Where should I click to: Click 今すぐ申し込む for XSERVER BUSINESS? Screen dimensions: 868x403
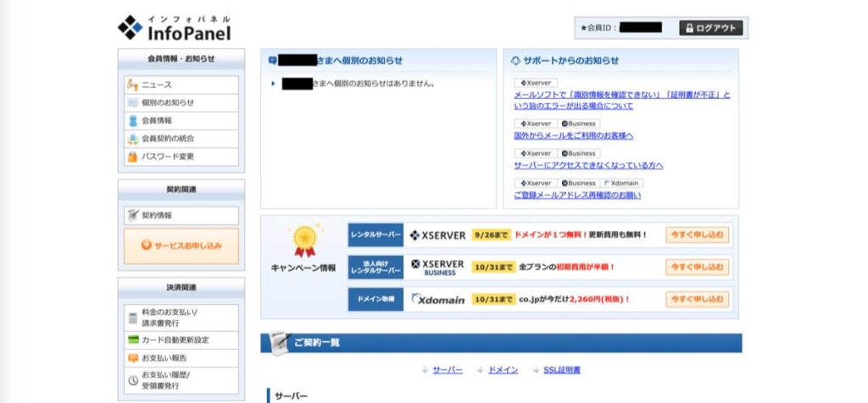(697, 267)
